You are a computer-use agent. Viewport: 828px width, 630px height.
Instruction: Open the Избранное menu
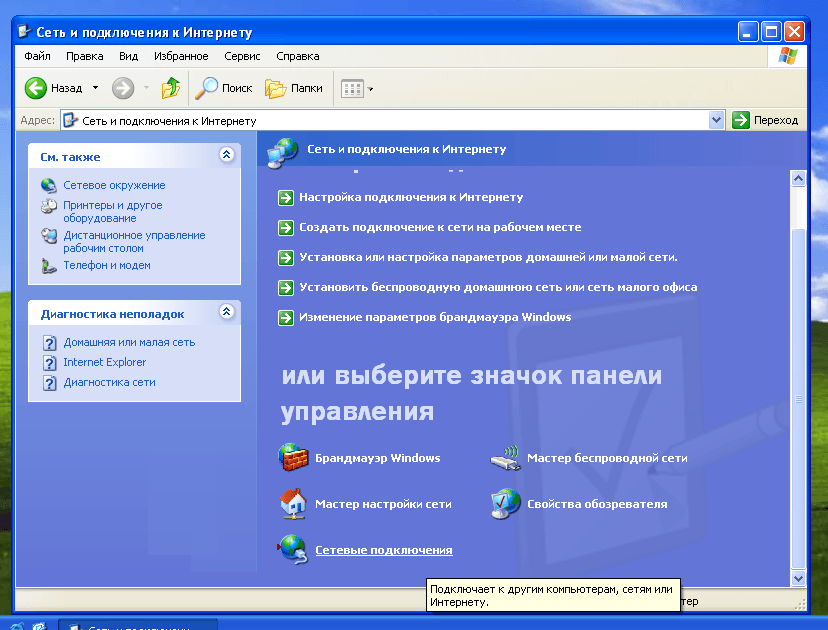181,56
